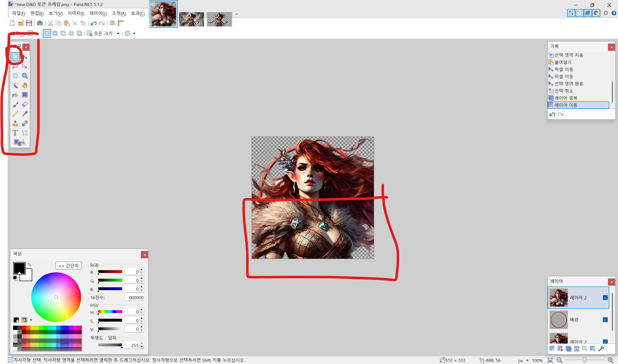Merge layer down icon
The image size is (618, 364).
click(577, 349)
